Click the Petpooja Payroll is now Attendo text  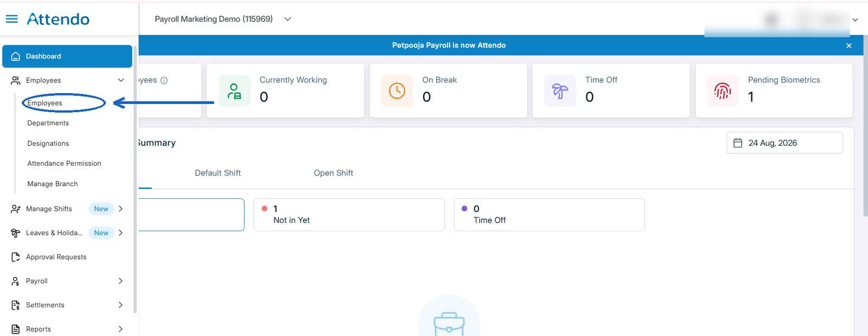click(449, 46)
